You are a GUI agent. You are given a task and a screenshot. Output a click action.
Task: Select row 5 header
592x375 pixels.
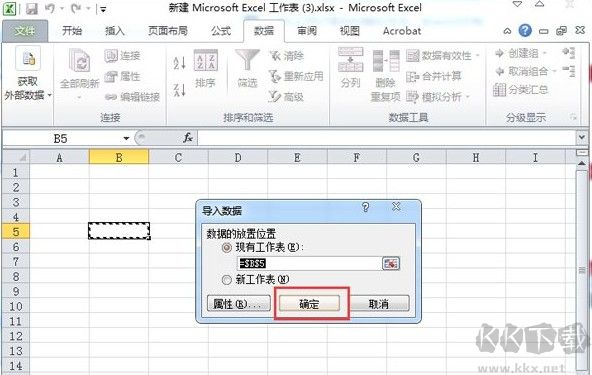point(15,231)
